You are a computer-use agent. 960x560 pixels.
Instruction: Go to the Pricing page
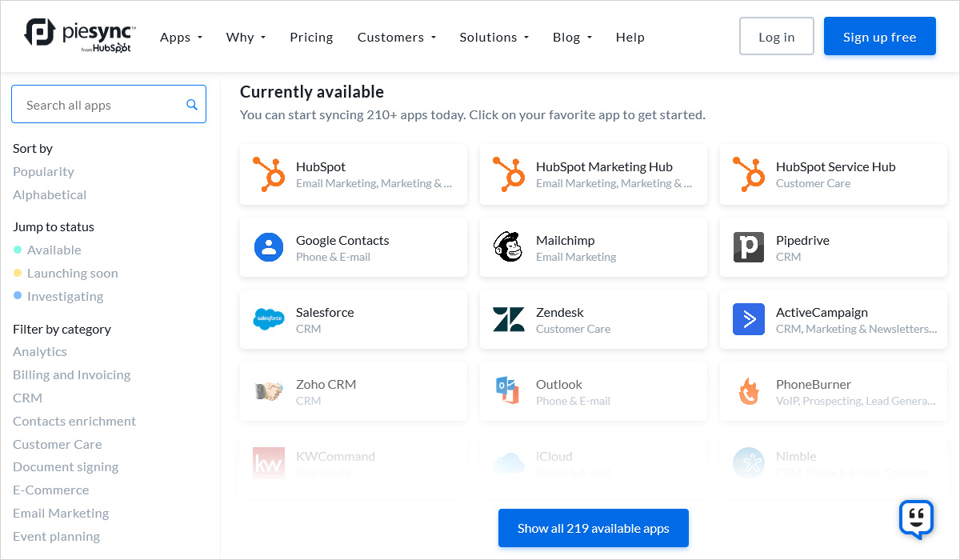click(311, 38)
